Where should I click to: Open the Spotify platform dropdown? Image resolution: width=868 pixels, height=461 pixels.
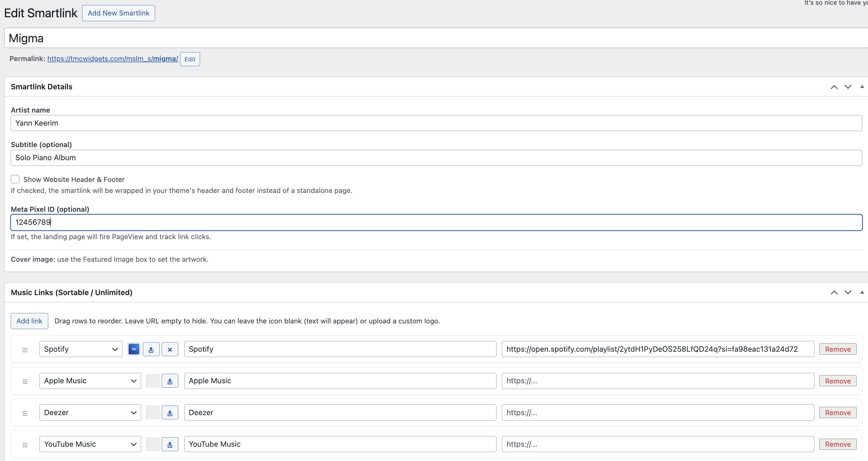pos(81,349)
